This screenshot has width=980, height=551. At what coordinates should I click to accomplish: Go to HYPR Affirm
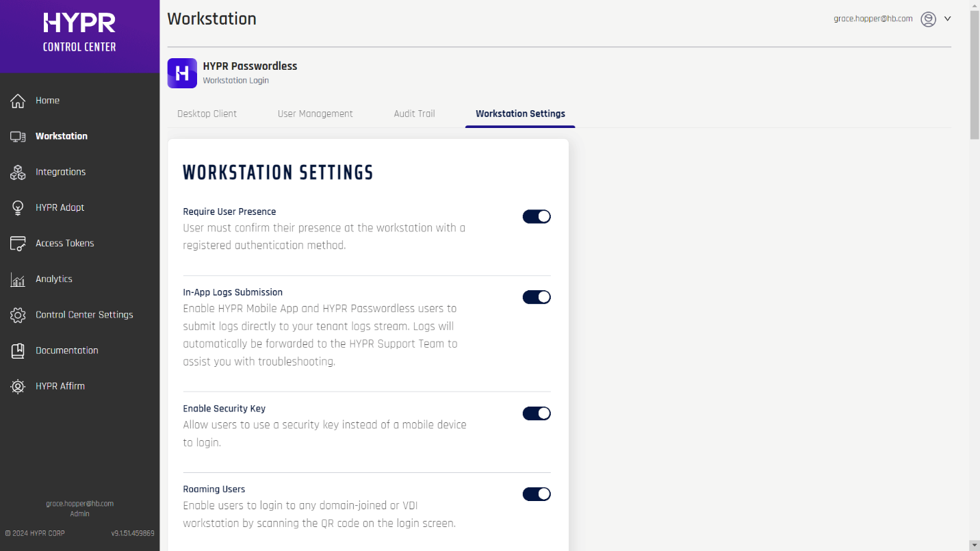[x=60, y=385]
